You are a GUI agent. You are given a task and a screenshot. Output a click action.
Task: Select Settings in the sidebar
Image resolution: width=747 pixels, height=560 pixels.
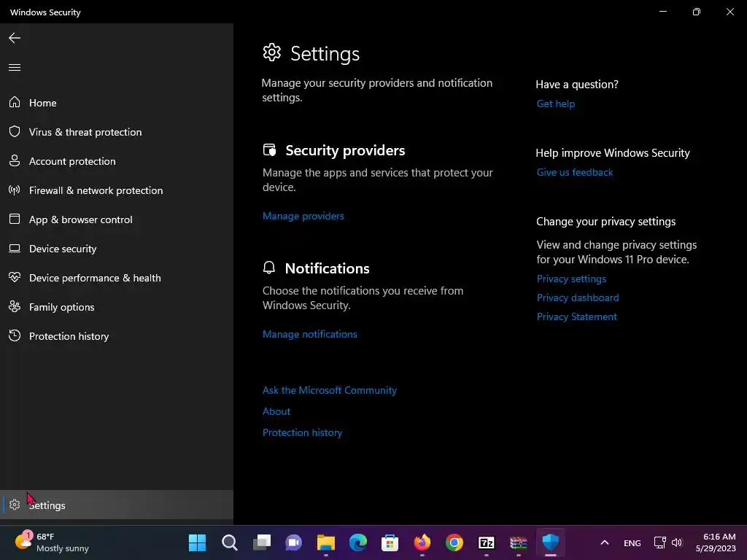point(117,505)
